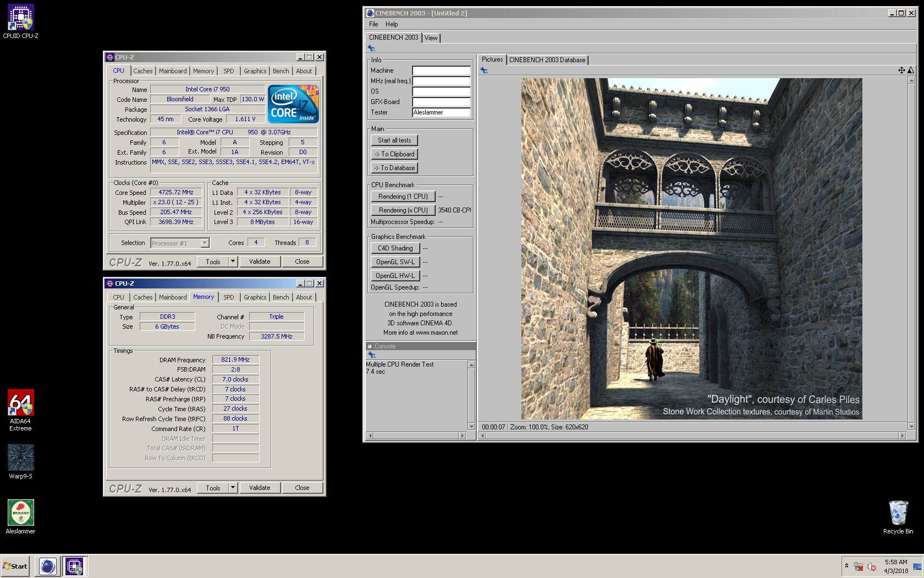The width and height of the screenshot is (924, 578).
Task: Open the Aleslammer desktop icon
Action: (x=20, y=516)
